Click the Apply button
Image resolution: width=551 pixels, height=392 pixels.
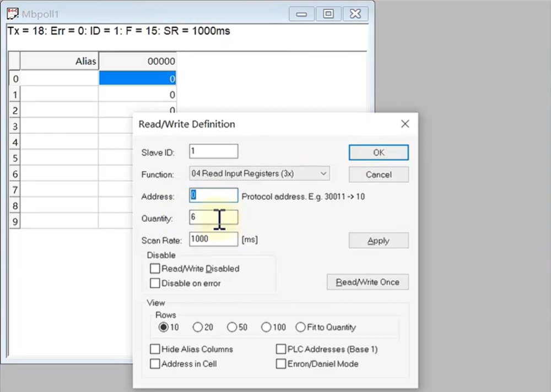pyautogui.click(x=379, y=241)
